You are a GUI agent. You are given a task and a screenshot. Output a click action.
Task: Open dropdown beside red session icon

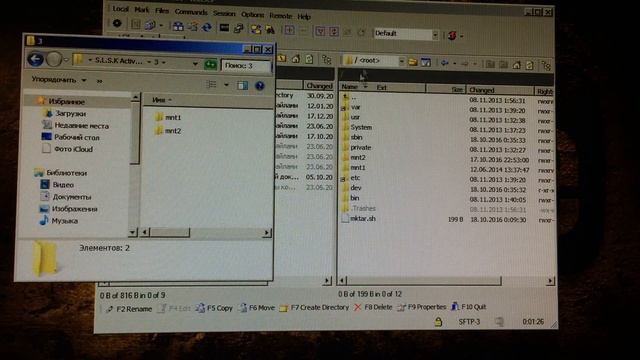click(x=462, y=36)
